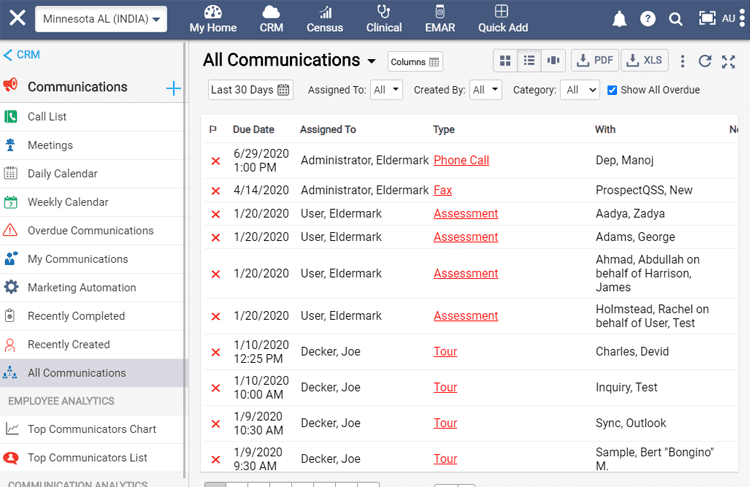Switch to list view icon
Screen dimensions: 750x487
[x=529, y=61]
